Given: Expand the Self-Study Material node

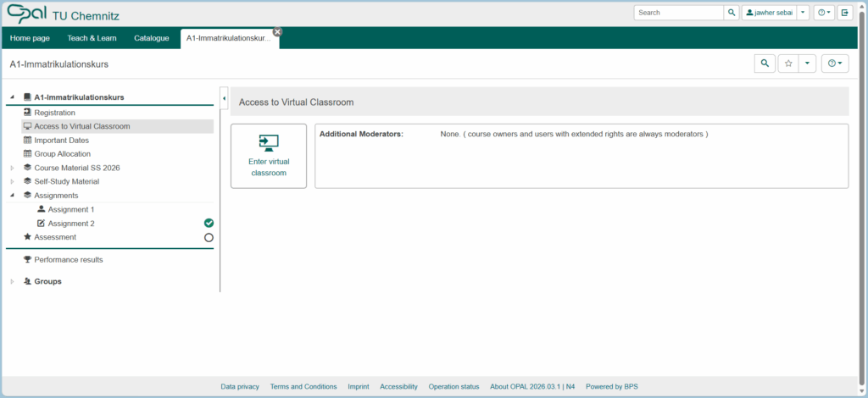Looking at the screenshot, I should click(12, 182).
